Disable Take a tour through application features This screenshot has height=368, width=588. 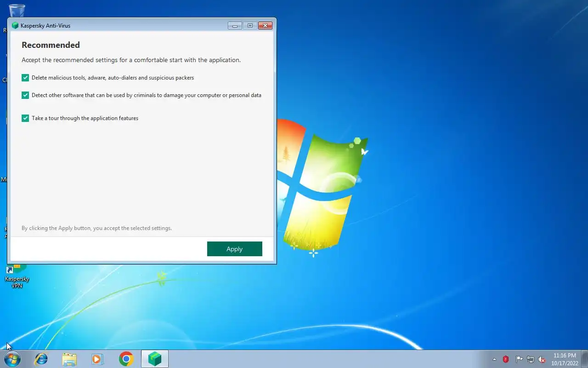(x=25, y=118)
